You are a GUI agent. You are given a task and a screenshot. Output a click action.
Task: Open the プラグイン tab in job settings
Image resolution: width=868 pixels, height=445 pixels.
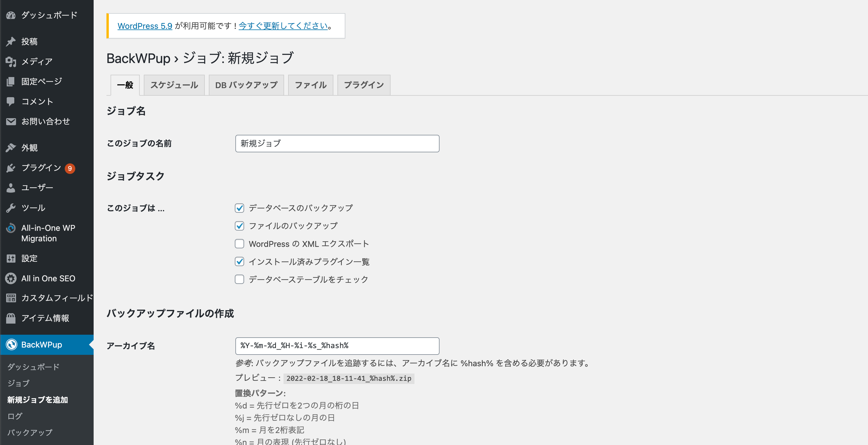click(x=364, y=85)
